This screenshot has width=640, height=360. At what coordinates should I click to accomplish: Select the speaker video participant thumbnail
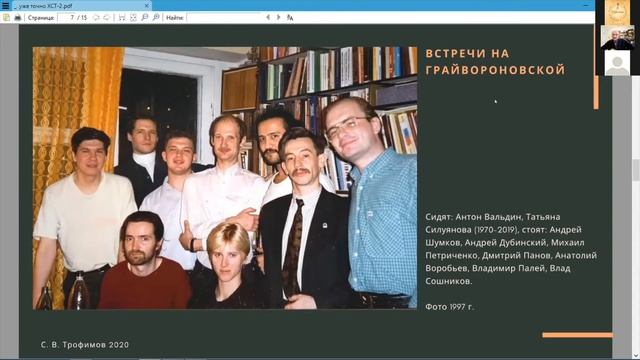[x=617, y=38]
